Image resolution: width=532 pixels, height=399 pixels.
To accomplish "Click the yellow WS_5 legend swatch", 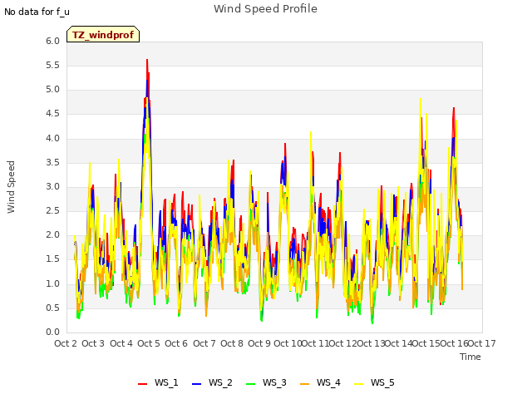I will [358, 383].
